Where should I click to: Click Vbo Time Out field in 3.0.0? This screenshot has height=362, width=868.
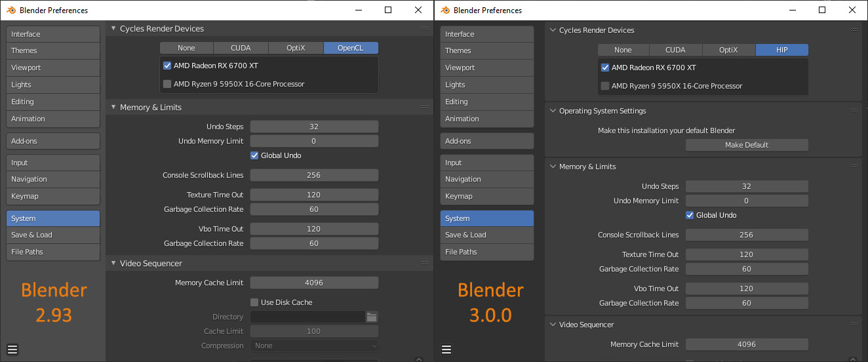coord(747,289)
